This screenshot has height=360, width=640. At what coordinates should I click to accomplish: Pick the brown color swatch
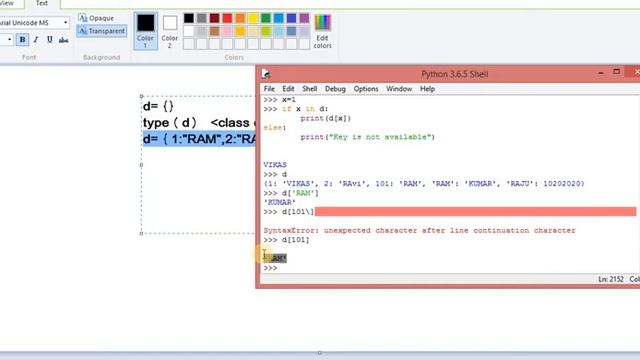(x=214, y=31)
